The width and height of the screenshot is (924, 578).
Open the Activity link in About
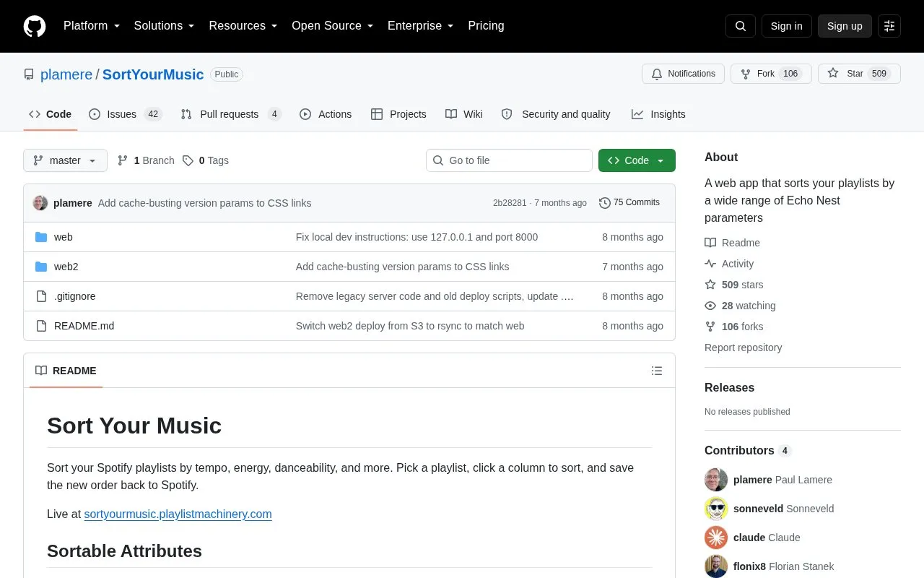729,264
